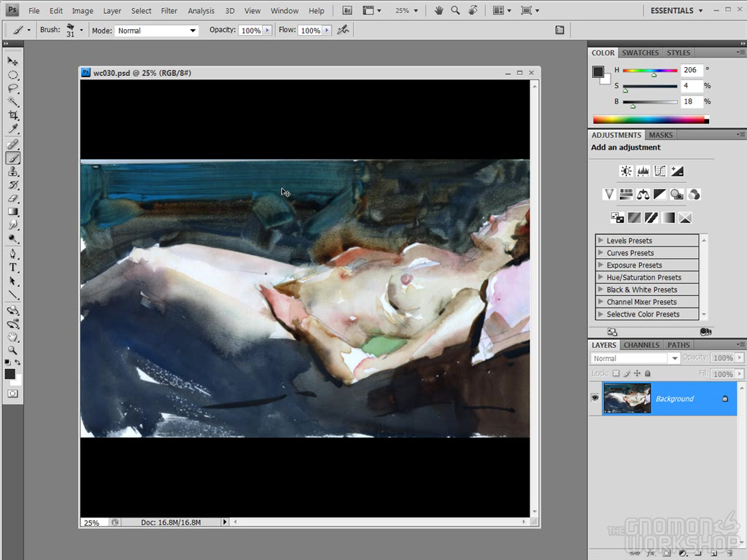
Task: Swap foreground and background colors
Action: 18,362
